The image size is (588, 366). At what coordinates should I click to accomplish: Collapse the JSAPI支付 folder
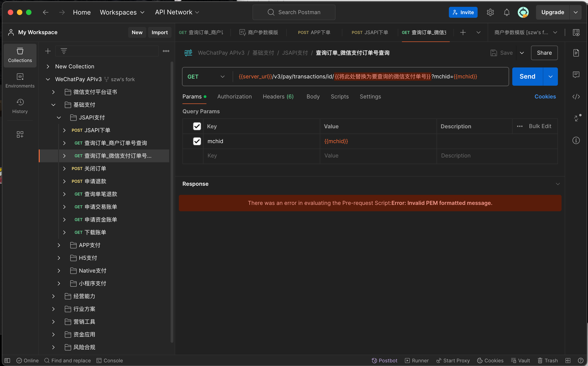point(59,118)
